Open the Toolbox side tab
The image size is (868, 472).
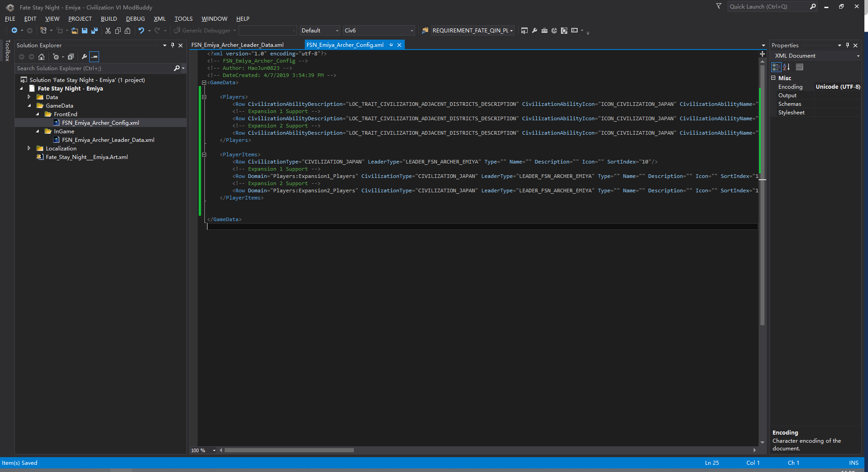click(7, 50)
